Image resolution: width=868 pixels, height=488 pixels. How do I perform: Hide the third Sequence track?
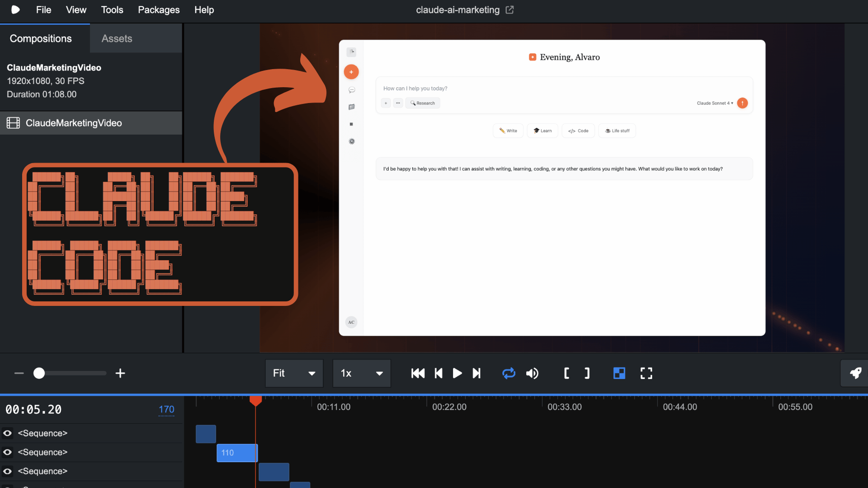point(8,471)
